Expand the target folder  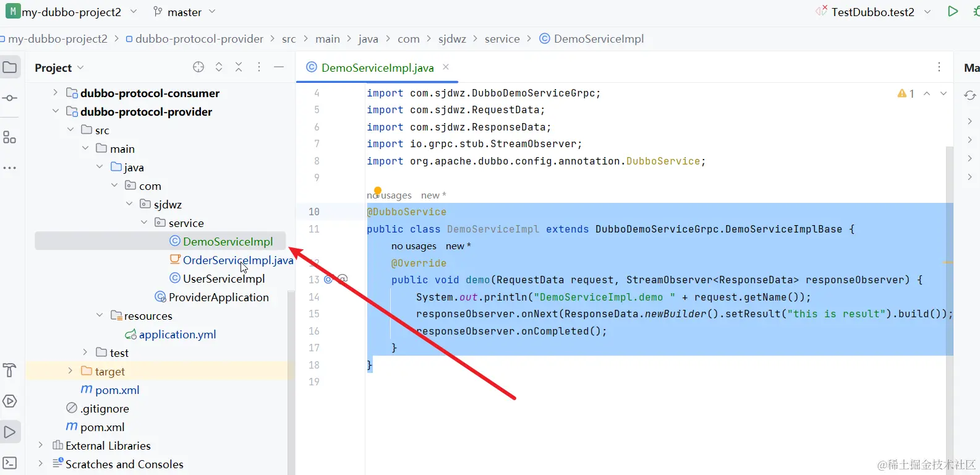(70, 371)
